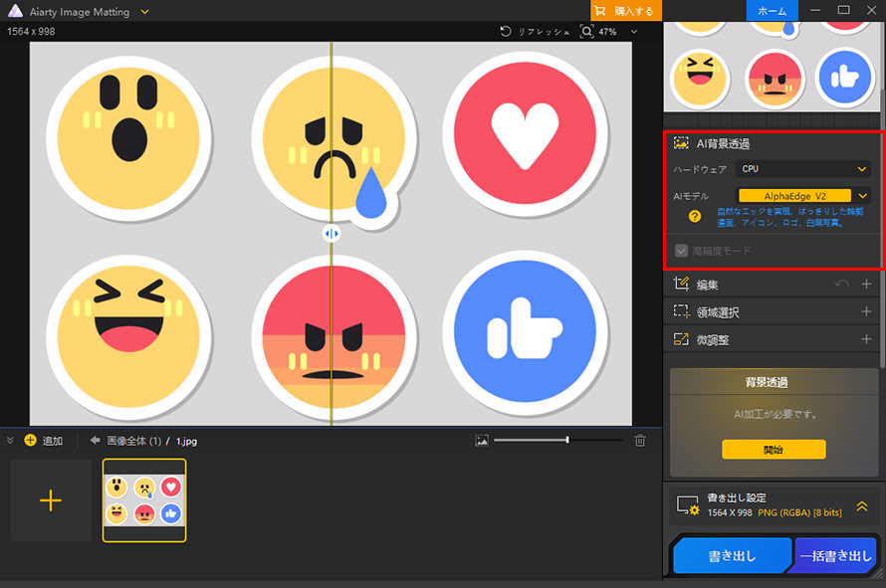Select the 画像全体 (1) breadcrumb
This screenshot has height=588, width=886.
(134, 441)
